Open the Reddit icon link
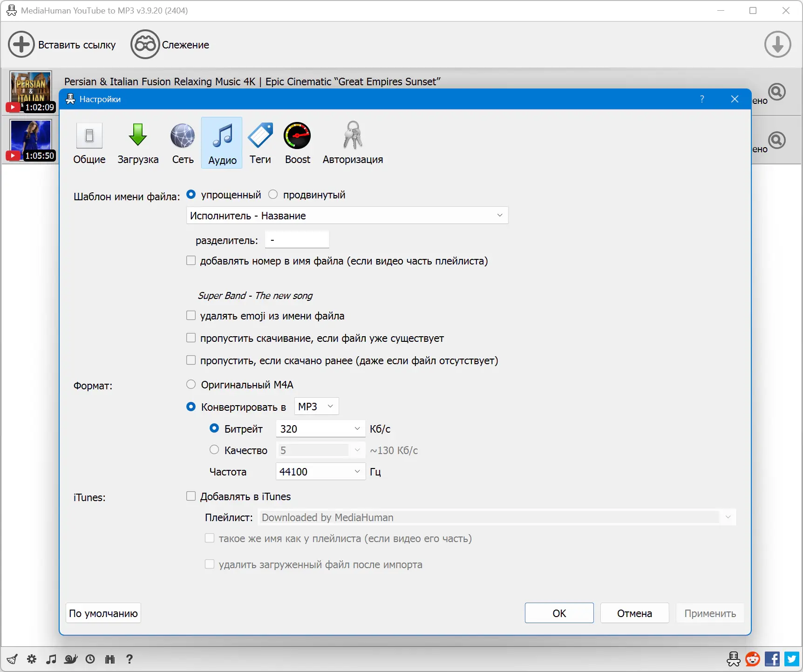Image resolution: width=803 pixels, height=672 pixels. pos(753,659)
